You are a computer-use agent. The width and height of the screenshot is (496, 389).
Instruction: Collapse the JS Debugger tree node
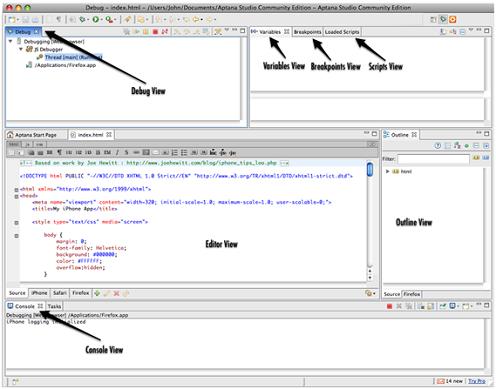[21, 49]
